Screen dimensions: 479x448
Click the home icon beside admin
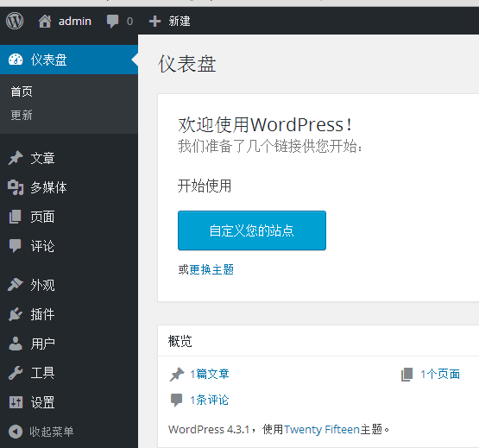[x=45, y=22]
